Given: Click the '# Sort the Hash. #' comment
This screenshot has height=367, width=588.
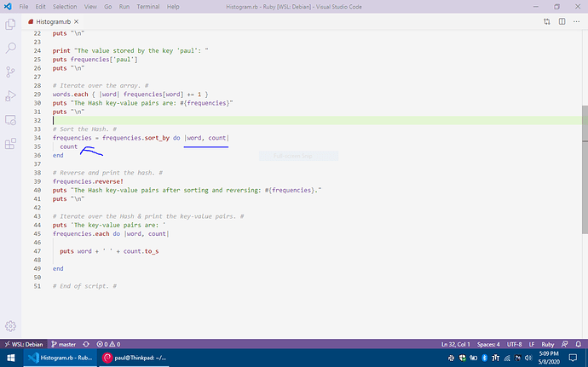Looking at the screenshot, I should [84, 129].
